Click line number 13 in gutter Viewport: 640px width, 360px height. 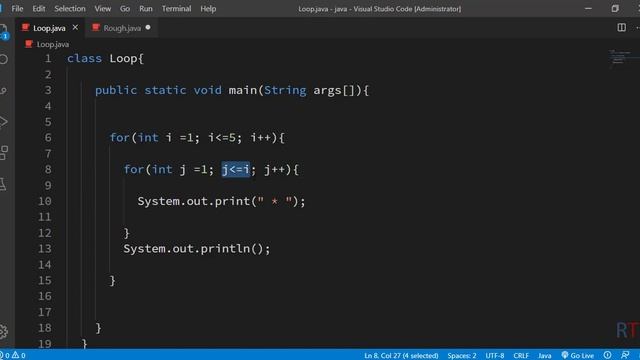tap(44, 249)
